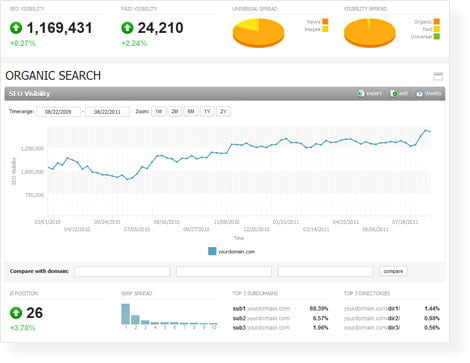Click the tallest SERP spread bar, position 1
This screenshot has width=470, height=363.
point(126,314)
